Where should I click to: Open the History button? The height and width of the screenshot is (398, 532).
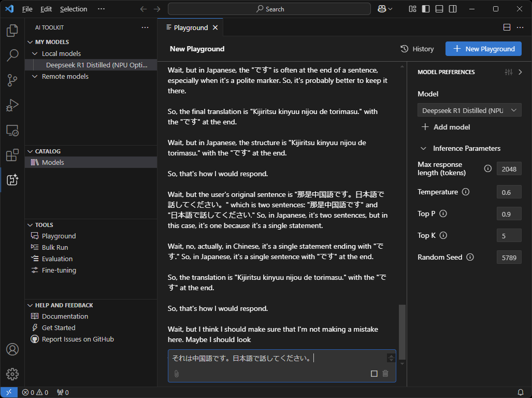pyautogui.click(x=417, y=49)
